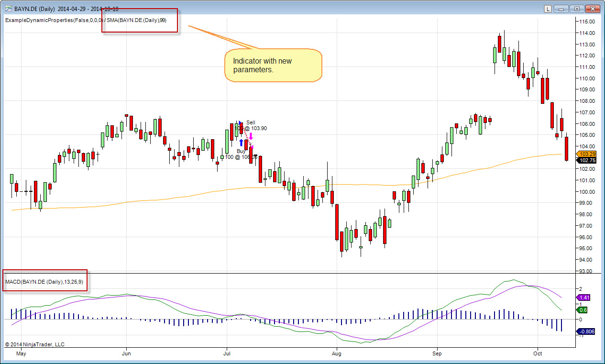
Task: Click the 100.00 price axis label
Action: click(x=586, y=192)
